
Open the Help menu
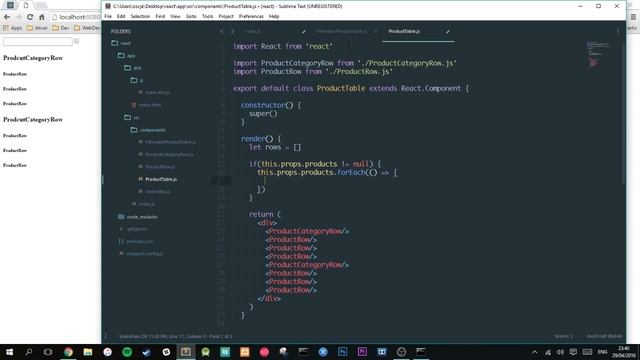(274, 16)
